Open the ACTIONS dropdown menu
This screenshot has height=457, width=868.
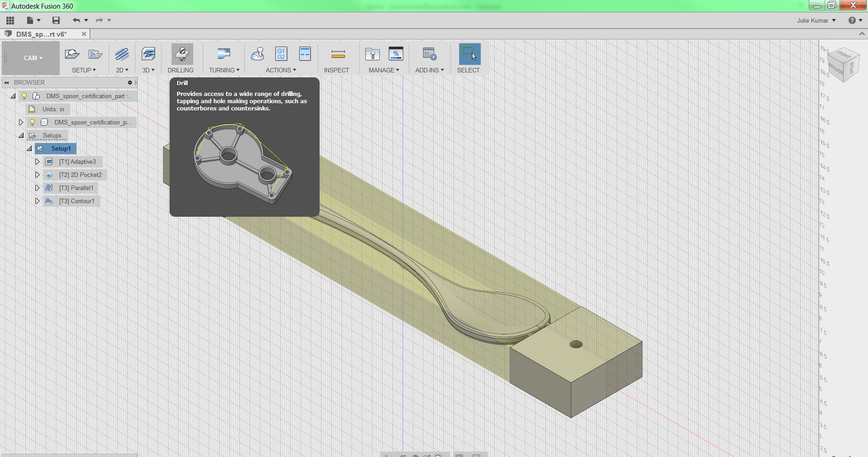point(281,70)
